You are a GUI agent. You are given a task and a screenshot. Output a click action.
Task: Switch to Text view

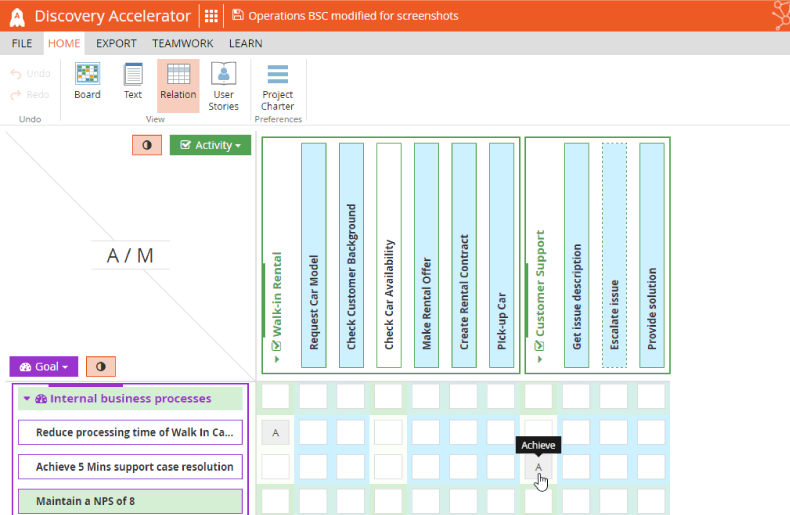click(132, 81)
